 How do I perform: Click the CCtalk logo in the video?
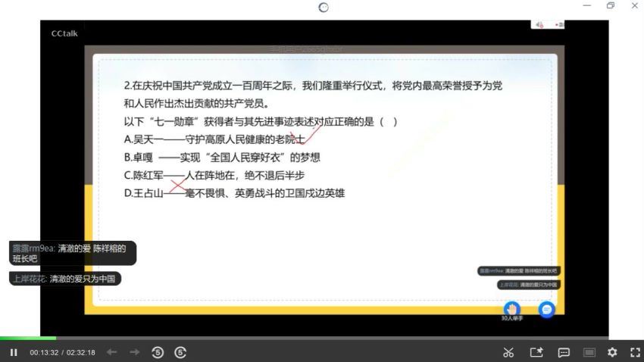tap(64, 33)
